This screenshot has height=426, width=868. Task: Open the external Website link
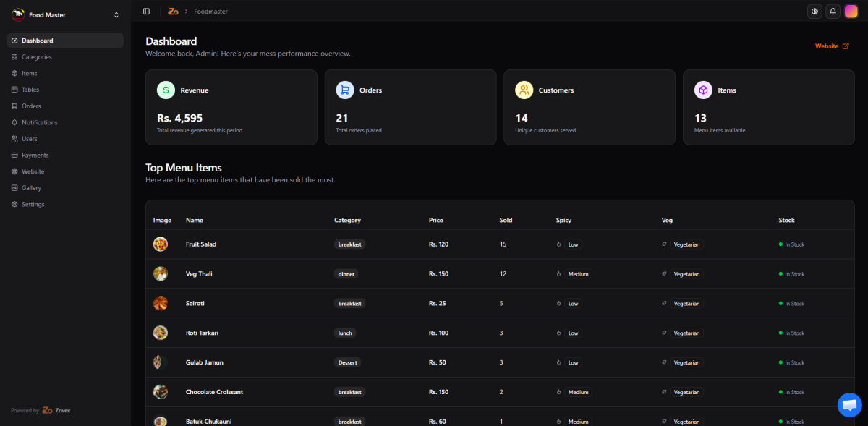click(x=831, y=46)
